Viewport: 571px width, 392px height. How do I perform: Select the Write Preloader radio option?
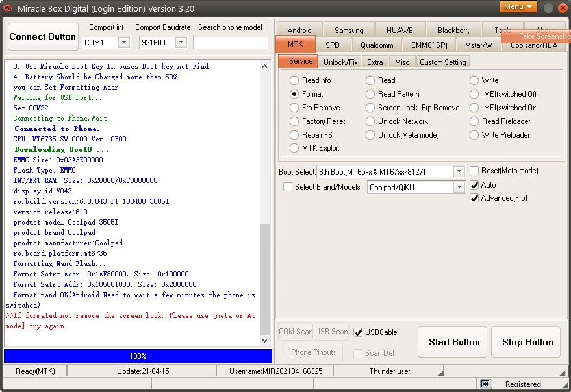474,135
